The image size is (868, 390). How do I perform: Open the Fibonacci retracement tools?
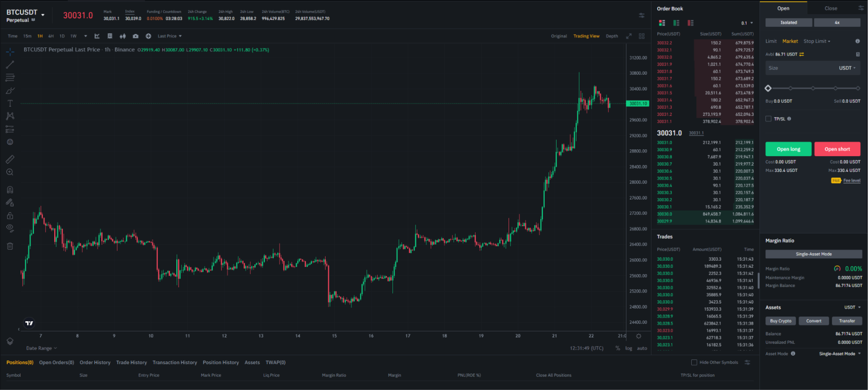coord(10,78)
